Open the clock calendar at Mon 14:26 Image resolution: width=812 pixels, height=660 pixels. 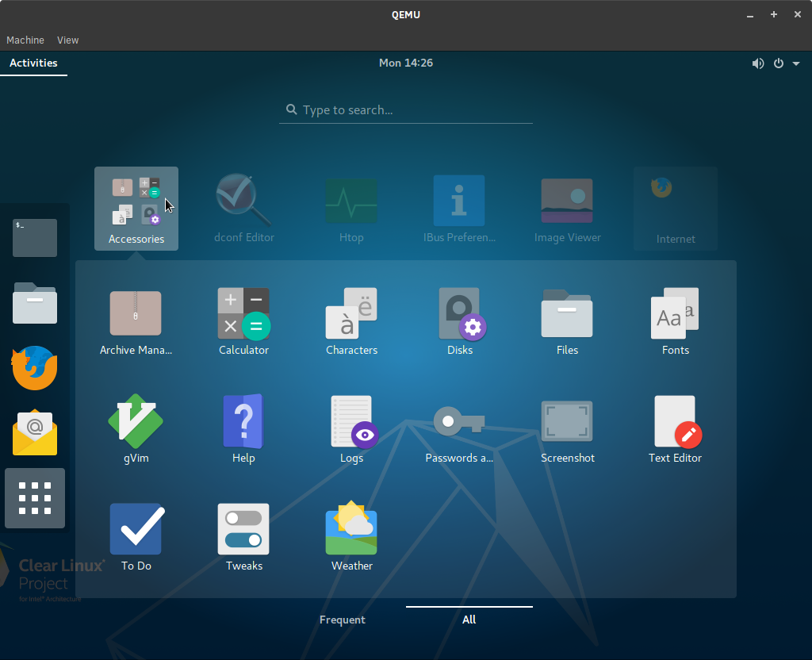pos(406,63)
